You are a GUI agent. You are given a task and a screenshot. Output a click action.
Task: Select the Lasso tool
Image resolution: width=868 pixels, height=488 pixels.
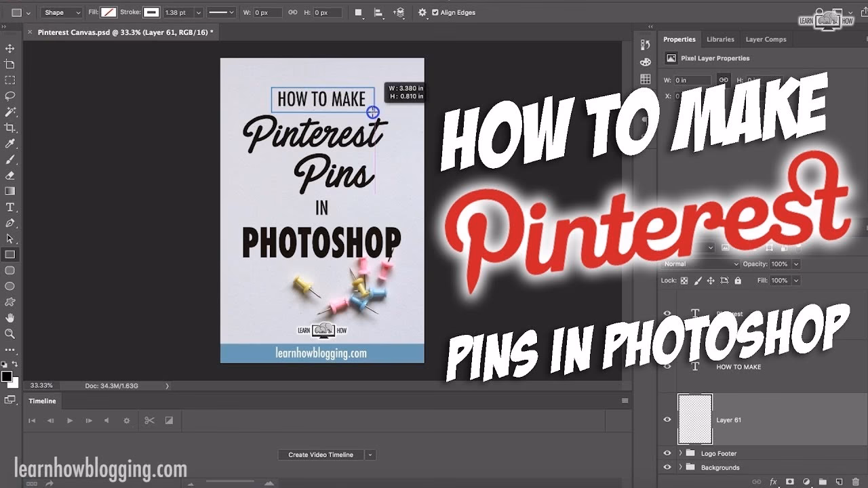9,96
